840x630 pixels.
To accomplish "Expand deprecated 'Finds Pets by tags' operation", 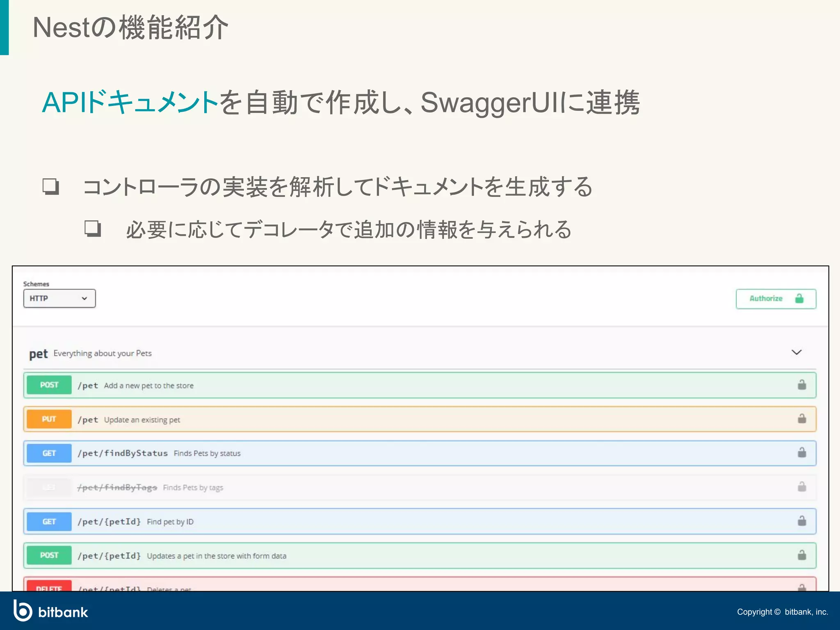I will point(420,487).
